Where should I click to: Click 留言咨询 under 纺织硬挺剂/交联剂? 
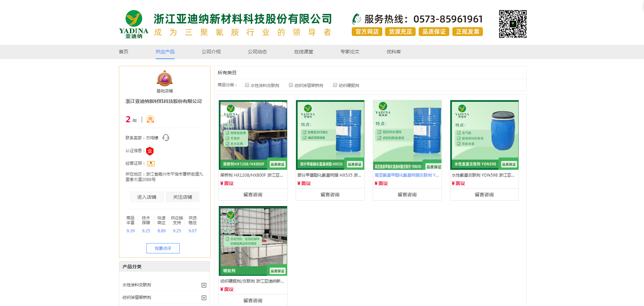pos(253,301)
